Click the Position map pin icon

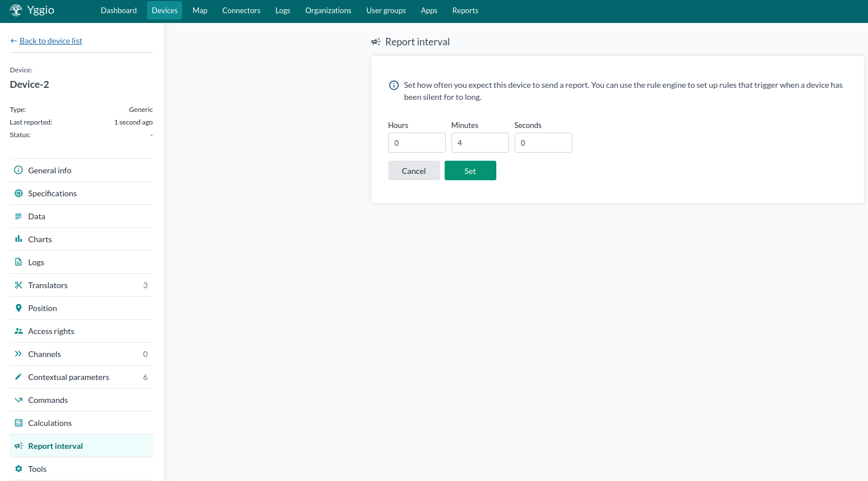click(18, 308)
